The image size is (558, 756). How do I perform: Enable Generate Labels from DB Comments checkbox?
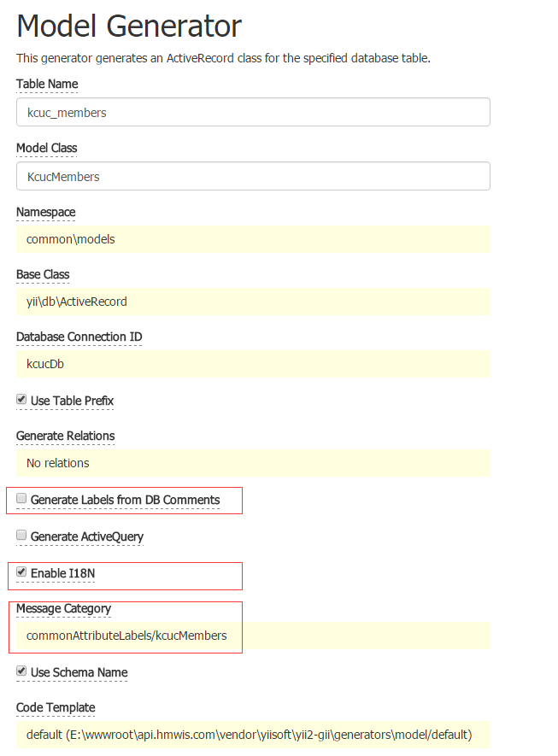21,499
